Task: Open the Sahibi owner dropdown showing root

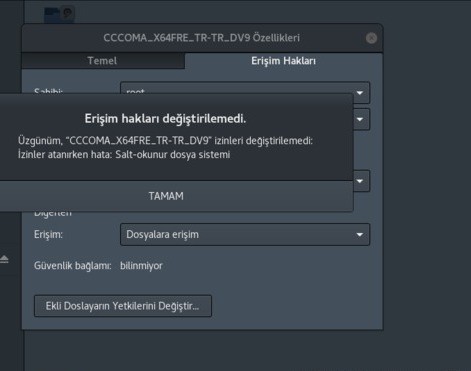Action: pyautogui.click(x=245, y=92)
